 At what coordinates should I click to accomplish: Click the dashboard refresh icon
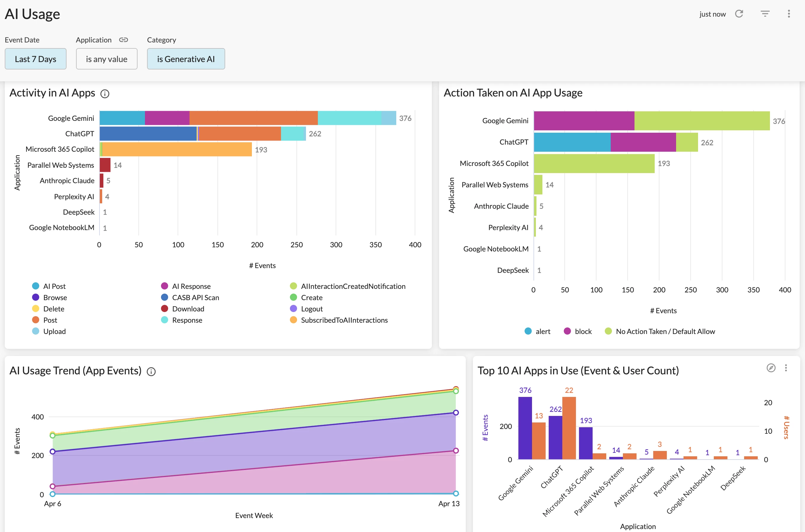(739, 14)
